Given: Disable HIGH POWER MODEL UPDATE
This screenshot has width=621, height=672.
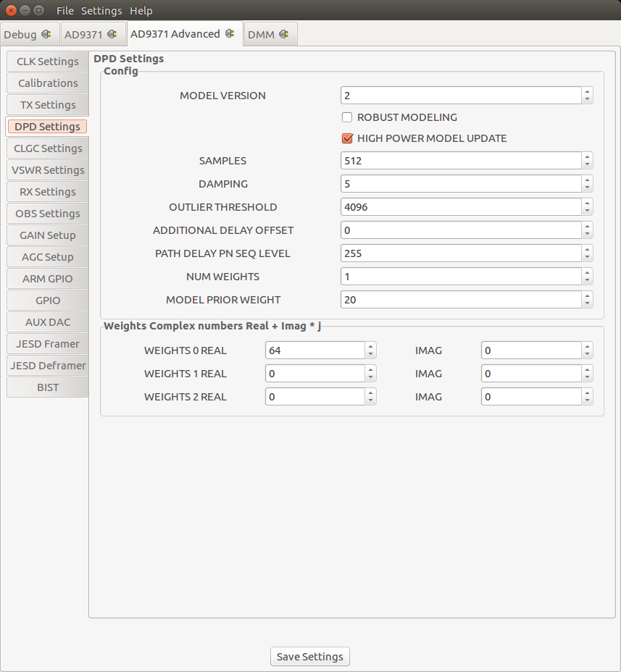Looking at the screenshot, I should pyautogui.click(x=346, y=138).
